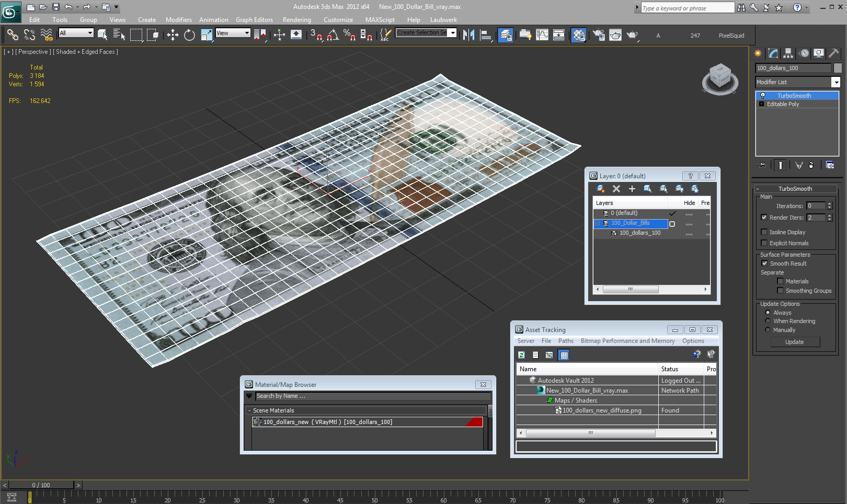Enable the Isoline Display checkbox

[x=764, y=232]
